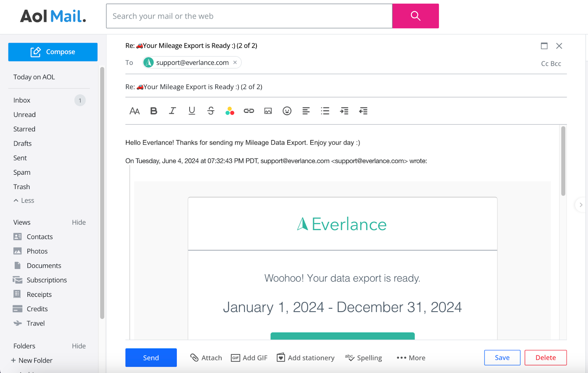Insert an inline image
This screenshot has height=373, width=588.
268,111
